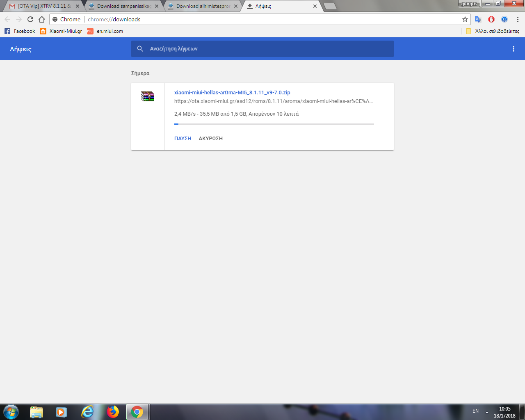
Task: Open the xiaomi-miui-hellas zip file link
Action: point(232,93)
